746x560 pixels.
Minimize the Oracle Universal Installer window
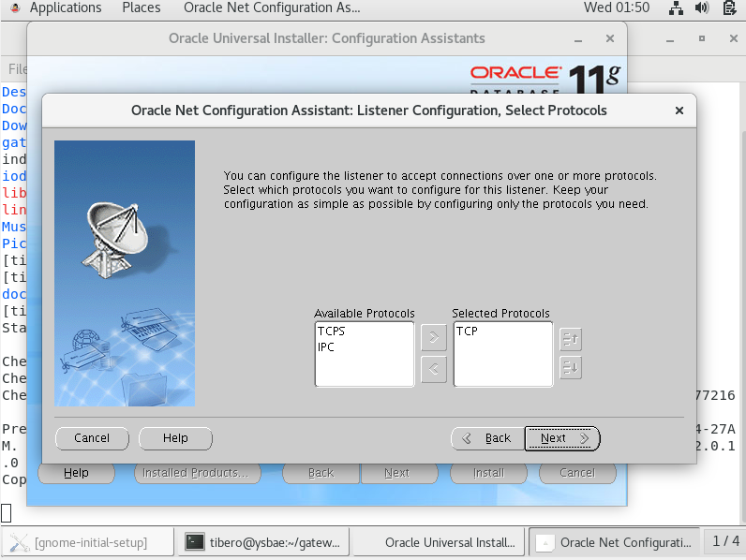pyautogui.click(x=578, y=39)
